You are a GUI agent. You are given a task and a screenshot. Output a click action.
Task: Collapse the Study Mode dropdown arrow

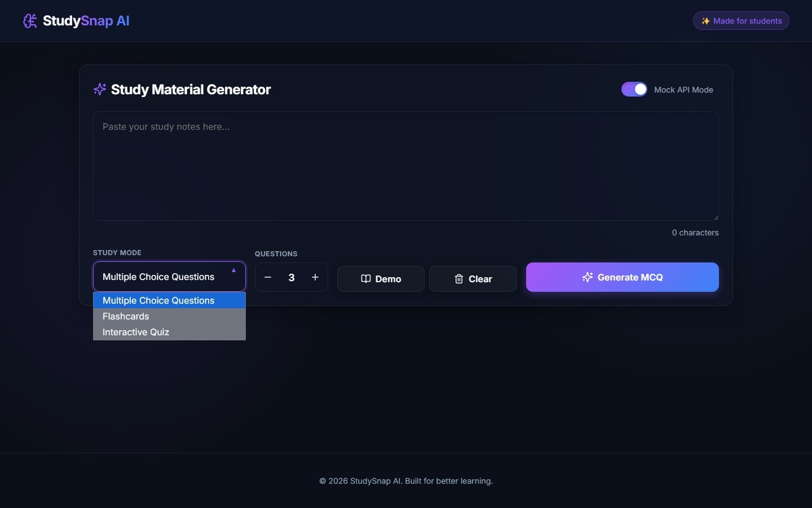click(233, 270)
